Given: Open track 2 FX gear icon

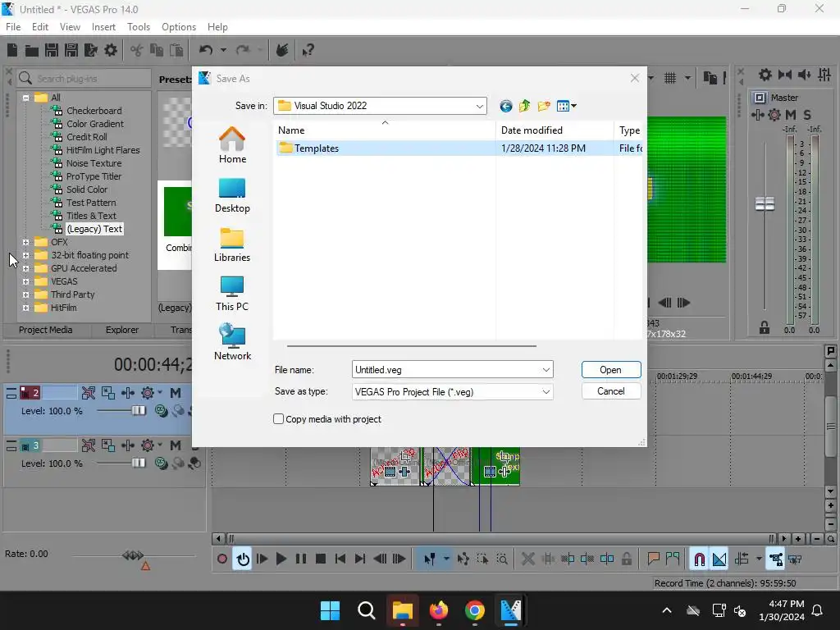Looking at the screenshot, I should pos(148,393).
